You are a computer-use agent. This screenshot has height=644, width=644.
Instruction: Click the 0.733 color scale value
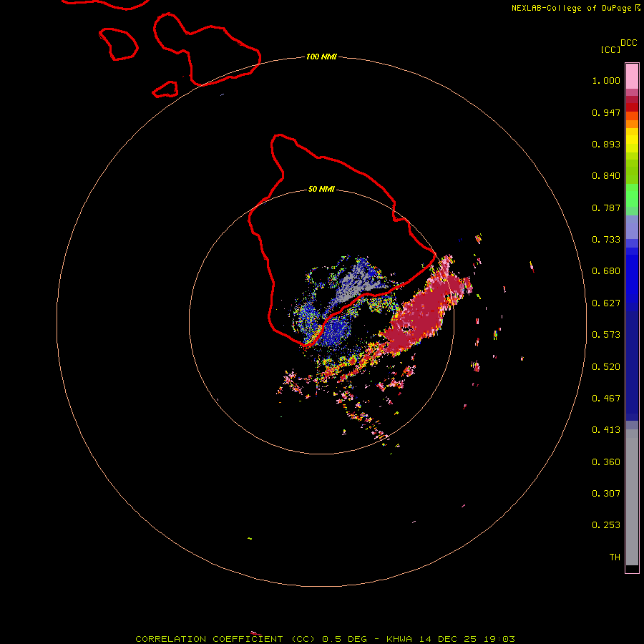(x=606, y=240)
